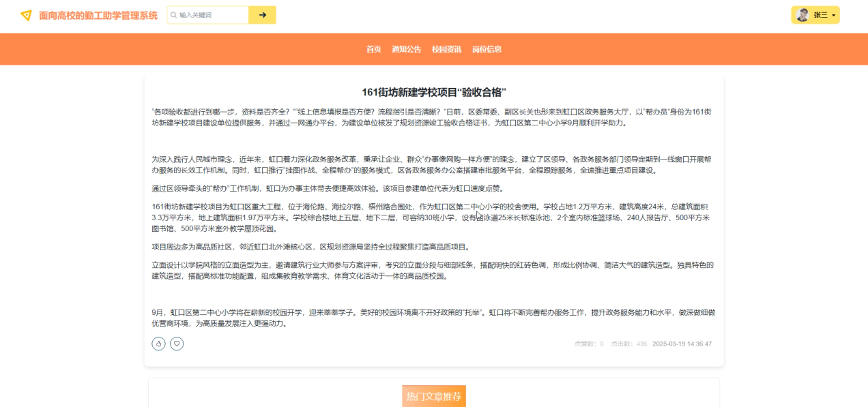This screenshot has width=868, height=407.
Task: Click the paragraph starting 通过区领导牵头的
Action: tap(328, 189)
